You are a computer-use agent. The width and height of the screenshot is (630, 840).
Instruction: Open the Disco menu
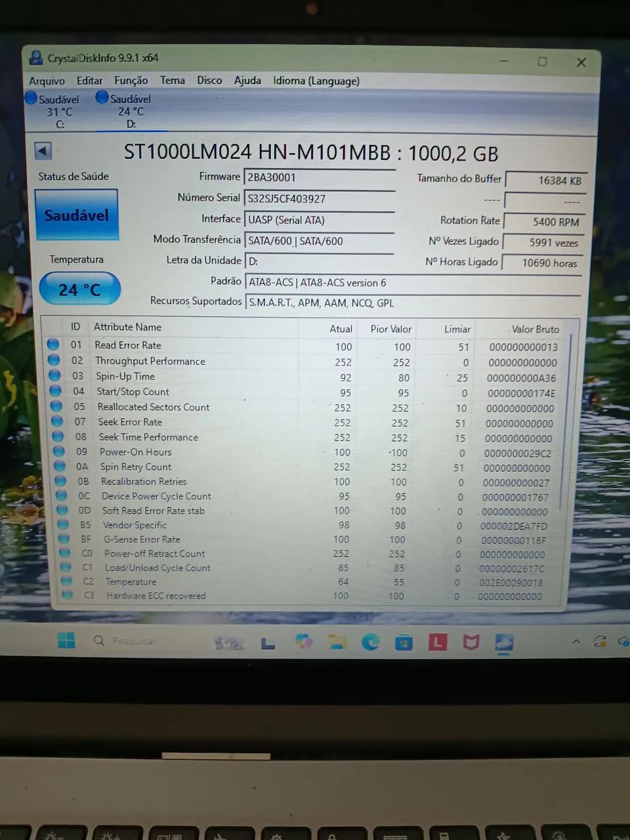209,80
